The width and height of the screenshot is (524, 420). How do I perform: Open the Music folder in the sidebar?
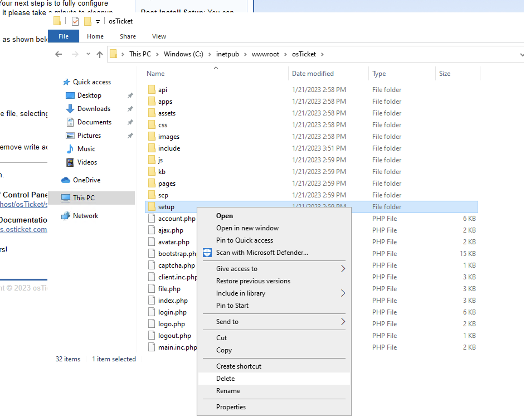pyautogui.click(x=86, y=149)
